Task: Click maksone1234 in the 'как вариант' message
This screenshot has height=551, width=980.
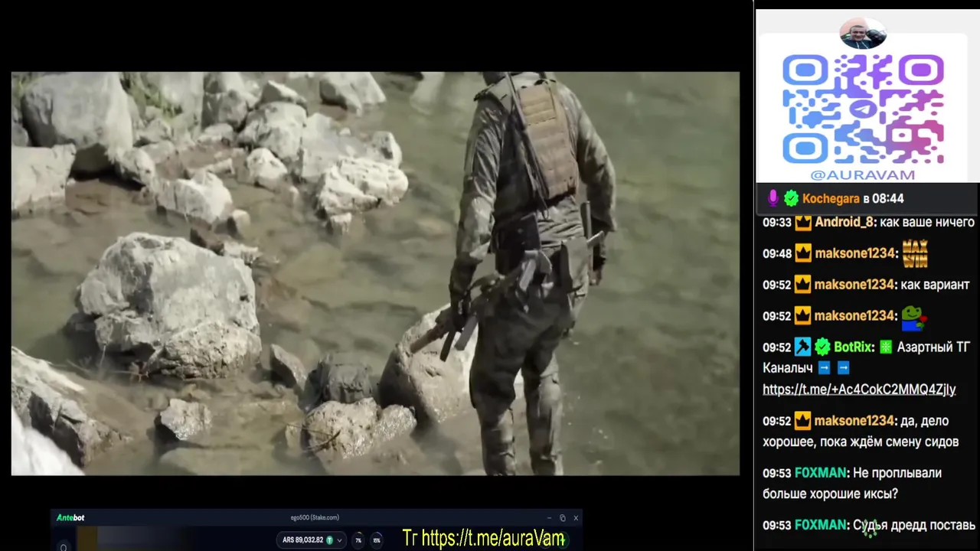Action: coord(853,285)
